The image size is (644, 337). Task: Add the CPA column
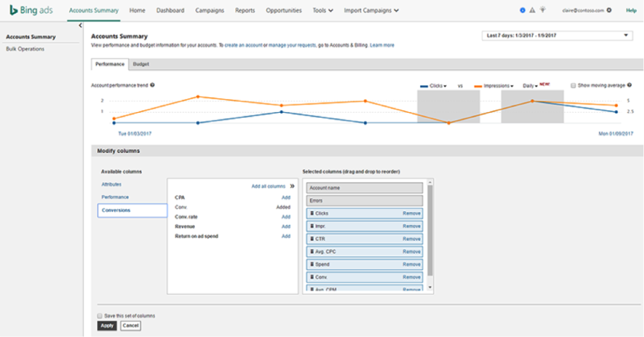coord(286,198)
